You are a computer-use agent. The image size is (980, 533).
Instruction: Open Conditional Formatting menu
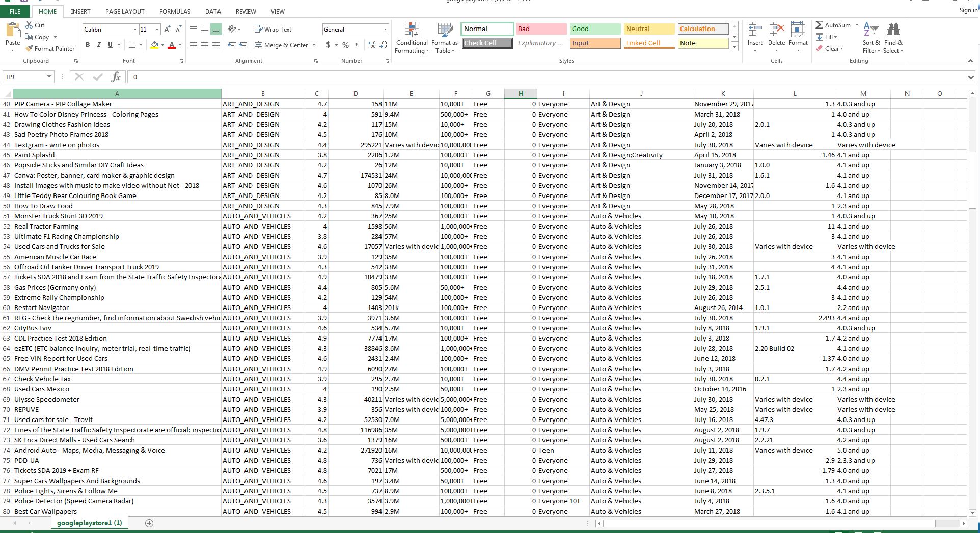pyautogui.click(x=412, y=38)
